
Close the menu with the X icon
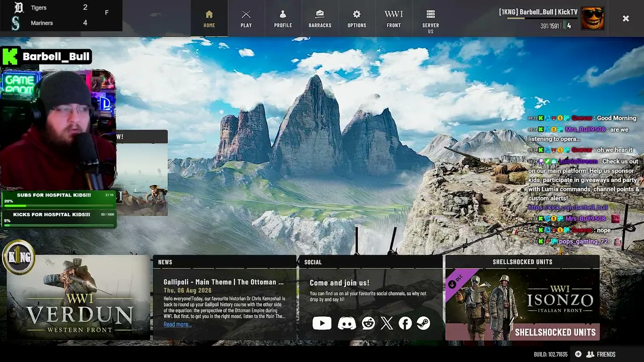click(x=625, y=19)
